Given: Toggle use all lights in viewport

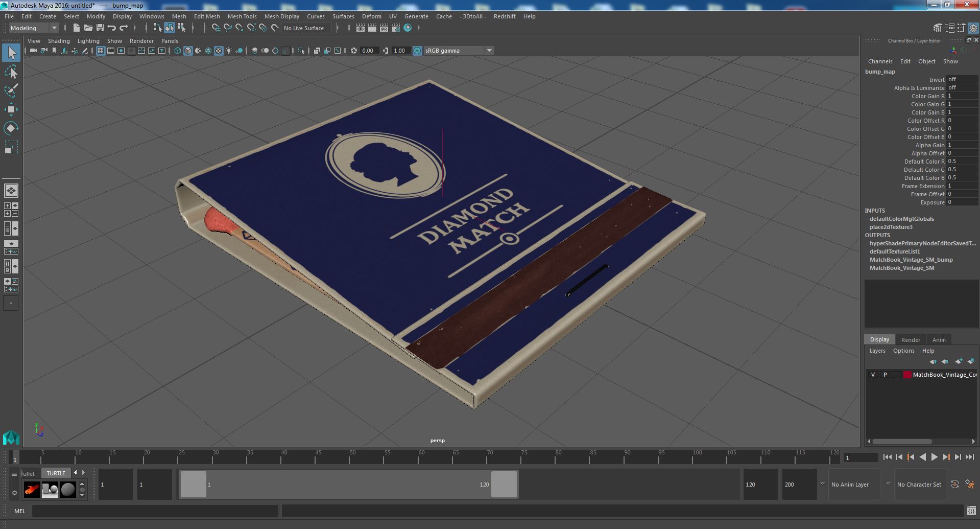Looking at the screenshot, I should click(229, 51).
